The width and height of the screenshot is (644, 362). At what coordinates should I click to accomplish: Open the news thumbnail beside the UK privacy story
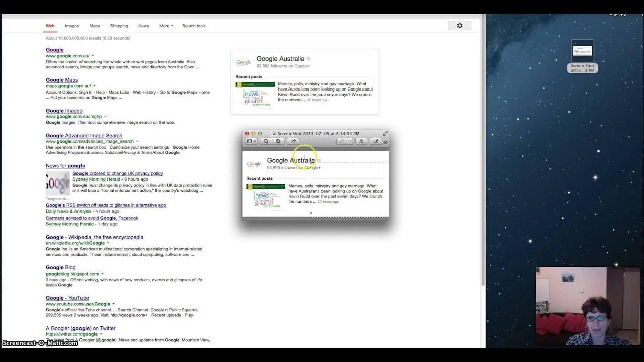(x=58, y=184)
